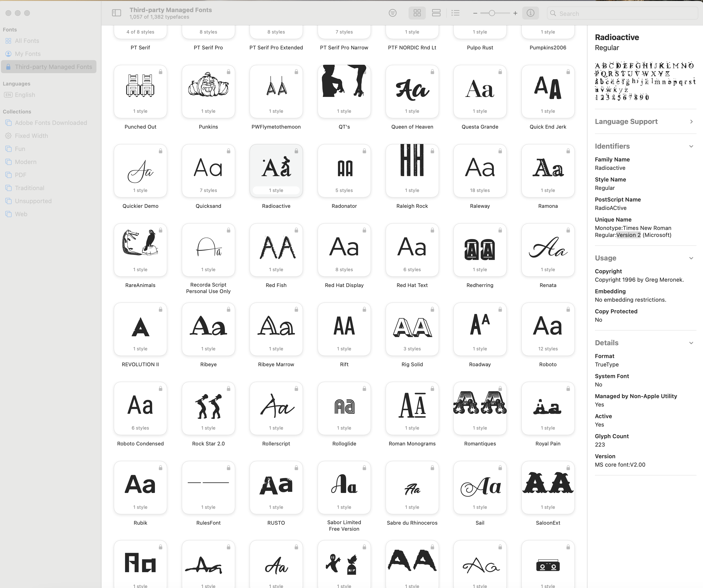Open the preview filter options icon
The height and width of the screenshot is (588, 703).
click(x=392, y=13)
